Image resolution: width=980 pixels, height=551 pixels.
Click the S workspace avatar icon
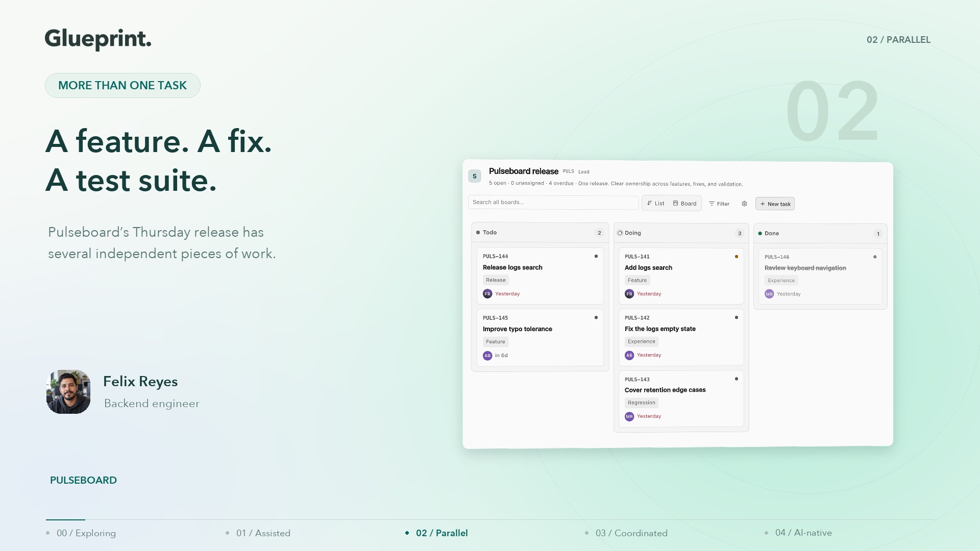475,176
